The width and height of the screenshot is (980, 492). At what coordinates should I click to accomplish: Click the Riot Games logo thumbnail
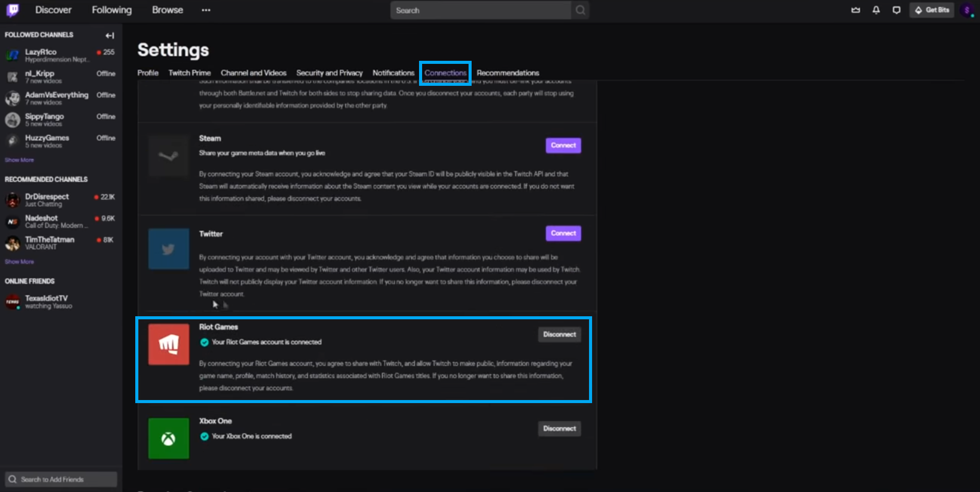click(x=168, y=344)
